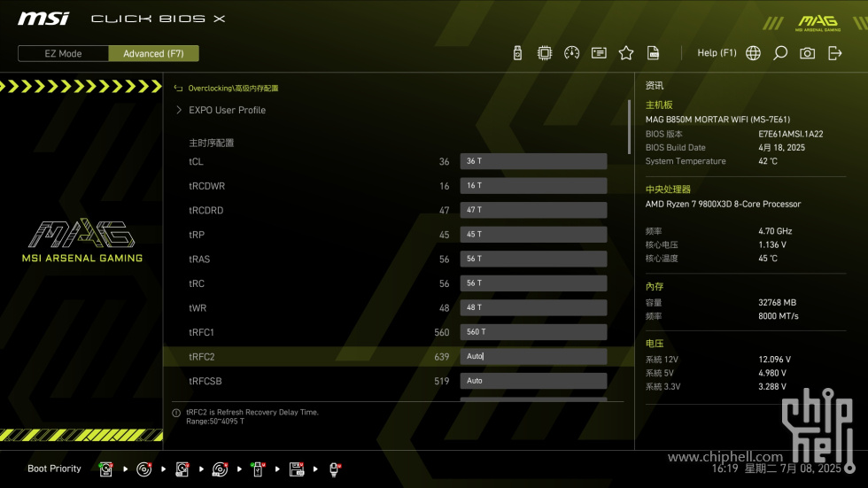This screenshot has width=868, height=488.
Task: Open Help (F1)
Action: [x=717, y=53]
